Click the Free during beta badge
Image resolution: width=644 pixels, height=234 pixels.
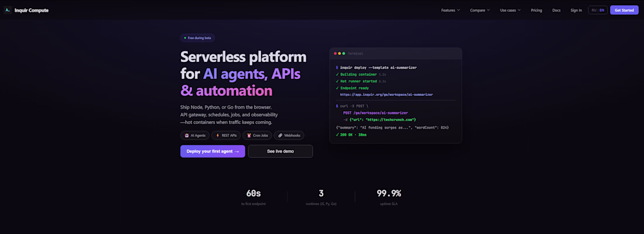(x=197, y=38)
